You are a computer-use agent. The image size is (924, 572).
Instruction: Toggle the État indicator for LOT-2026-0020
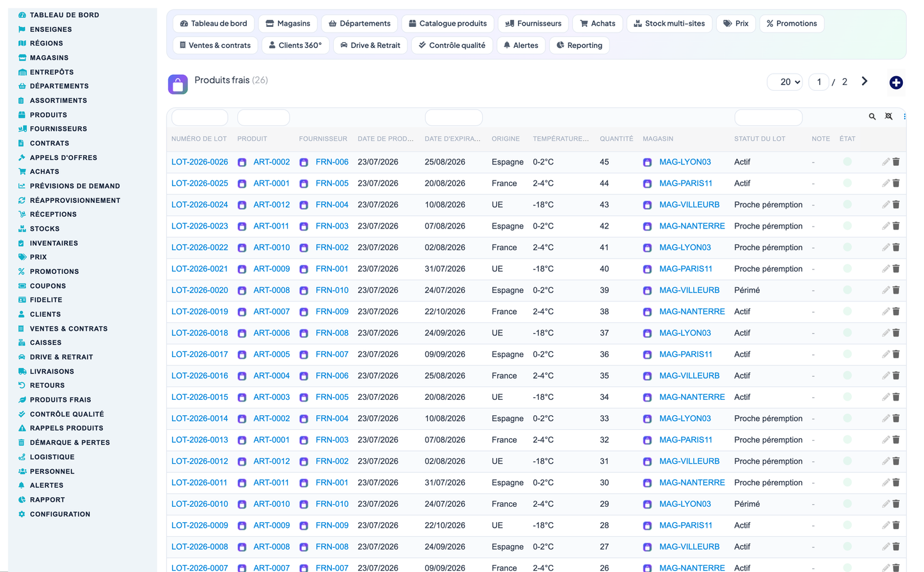tap(847, 290)
